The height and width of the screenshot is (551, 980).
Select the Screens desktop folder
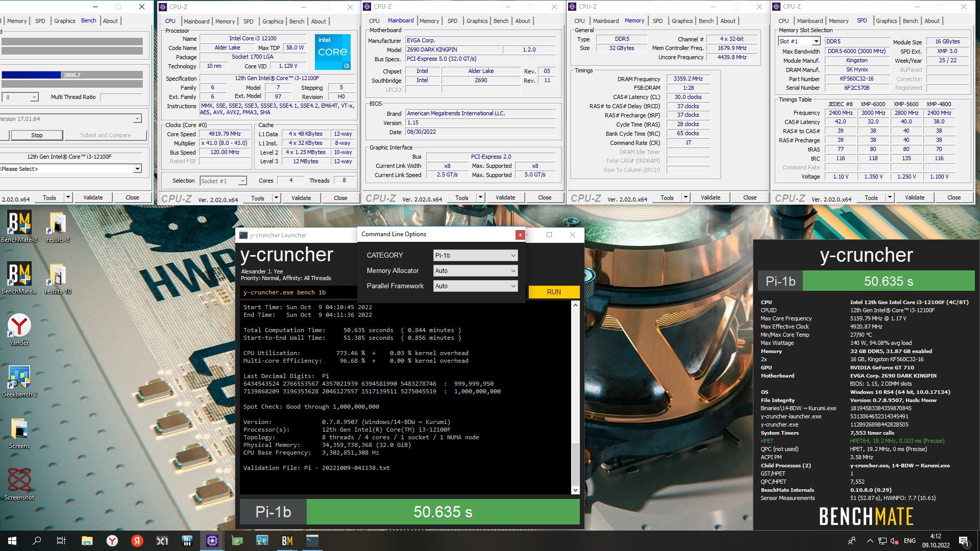coord(19,433)
